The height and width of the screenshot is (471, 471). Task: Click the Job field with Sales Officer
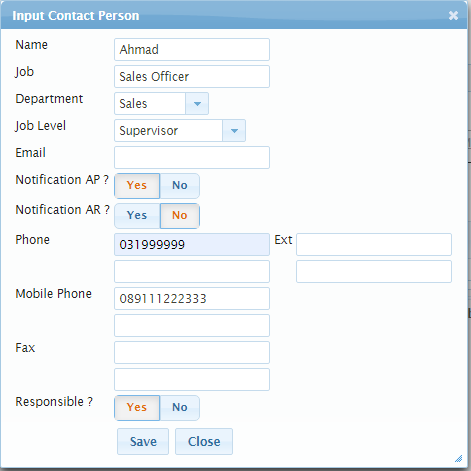tap(192, 77)
